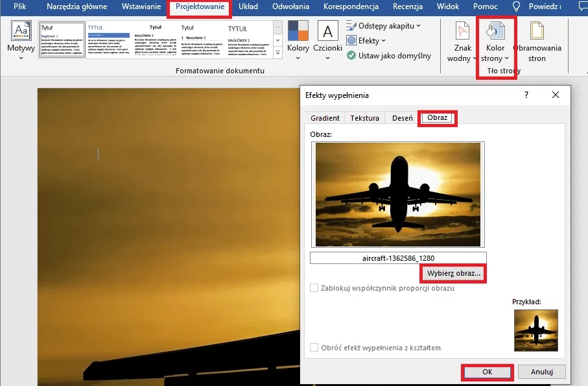Expand the document formatting gallery arrow
Screen dimensions: 588x386
[x=277, y=54]
